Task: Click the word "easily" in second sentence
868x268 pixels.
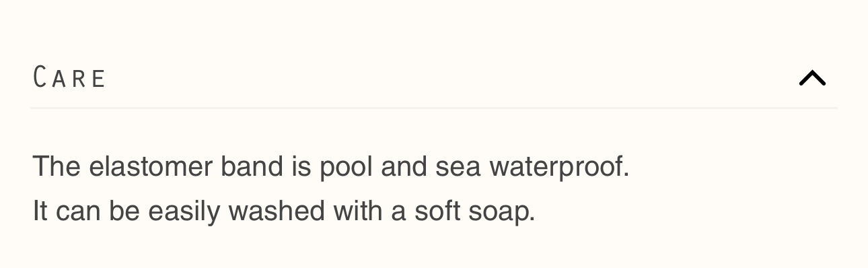Action: (x=184, y=211)
